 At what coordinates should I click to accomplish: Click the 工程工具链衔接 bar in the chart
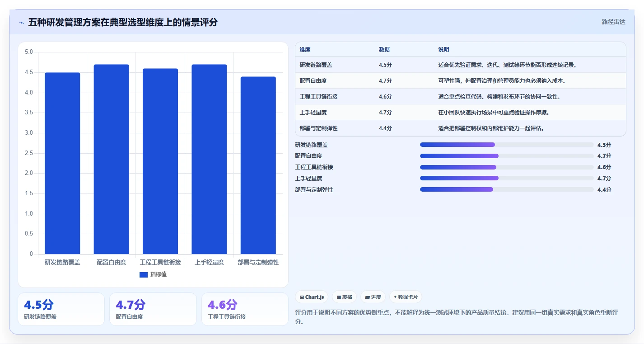pyautogui.click(x=160, y=161)
